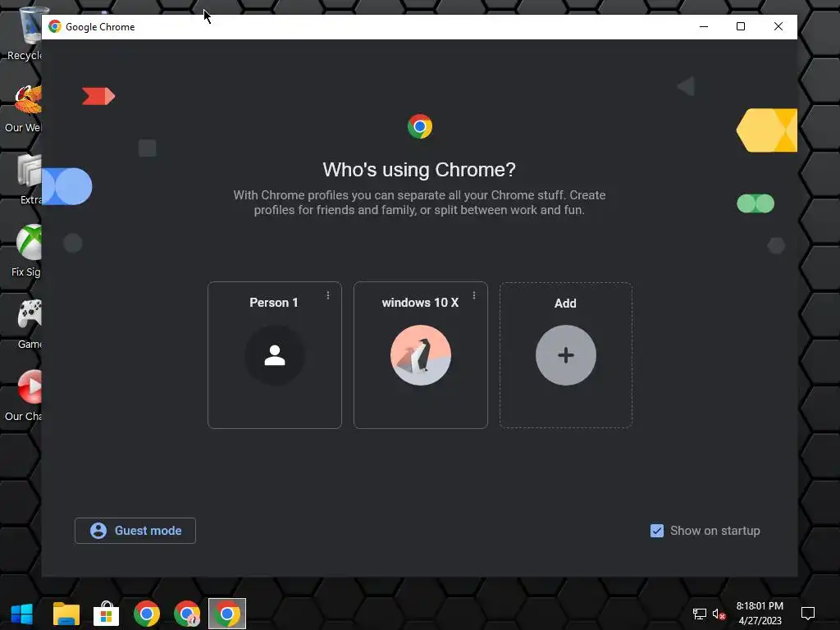
Task: Open Microsoft Store from the taskbar
Action: click(x=106, y=614)
